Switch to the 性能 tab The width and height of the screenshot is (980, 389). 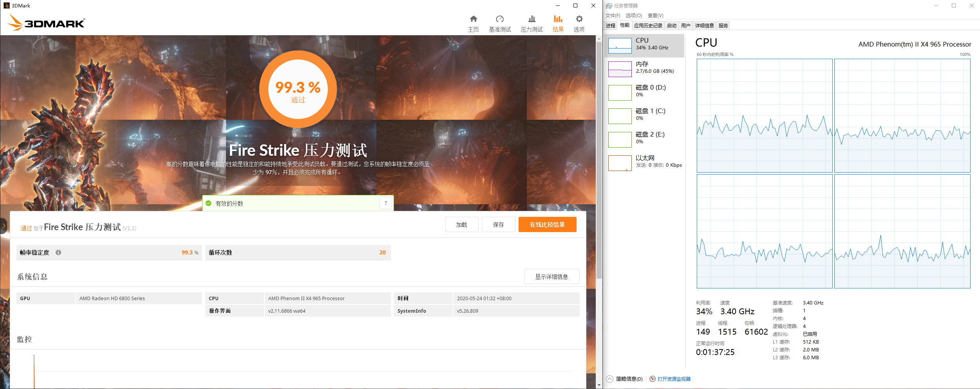[x=625, y=25]
